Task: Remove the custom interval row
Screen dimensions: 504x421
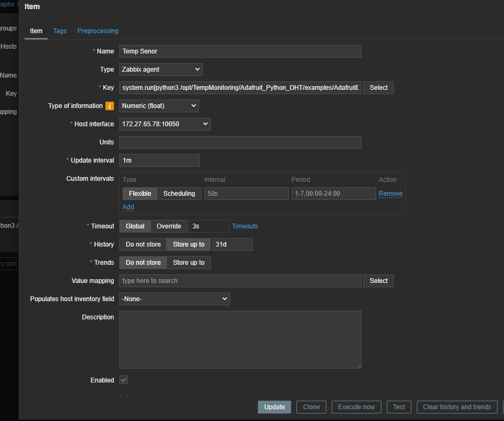Action: pos(391,194)
